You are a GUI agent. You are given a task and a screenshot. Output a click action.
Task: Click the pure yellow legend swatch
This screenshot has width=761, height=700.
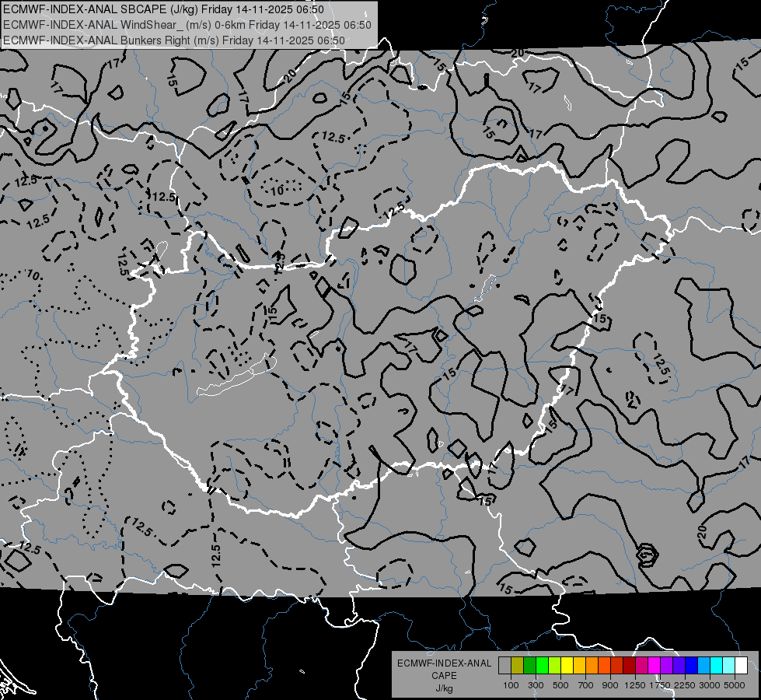tap(567, 665)
